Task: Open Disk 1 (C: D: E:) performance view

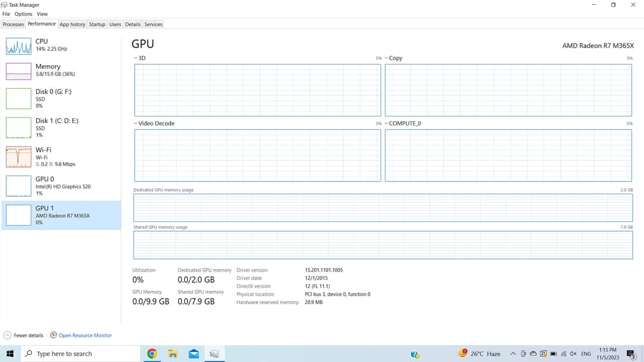Action: 57,127
